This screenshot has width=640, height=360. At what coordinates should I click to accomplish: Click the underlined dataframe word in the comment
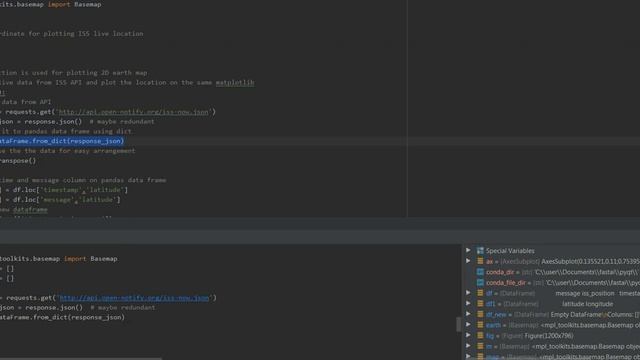tap(30, 210)
